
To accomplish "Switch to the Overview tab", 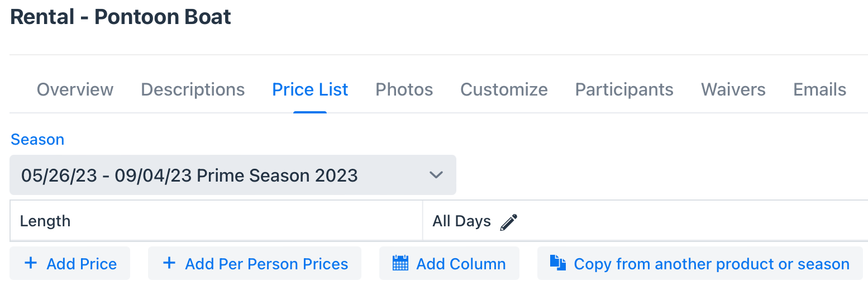I will pos(75,89).
